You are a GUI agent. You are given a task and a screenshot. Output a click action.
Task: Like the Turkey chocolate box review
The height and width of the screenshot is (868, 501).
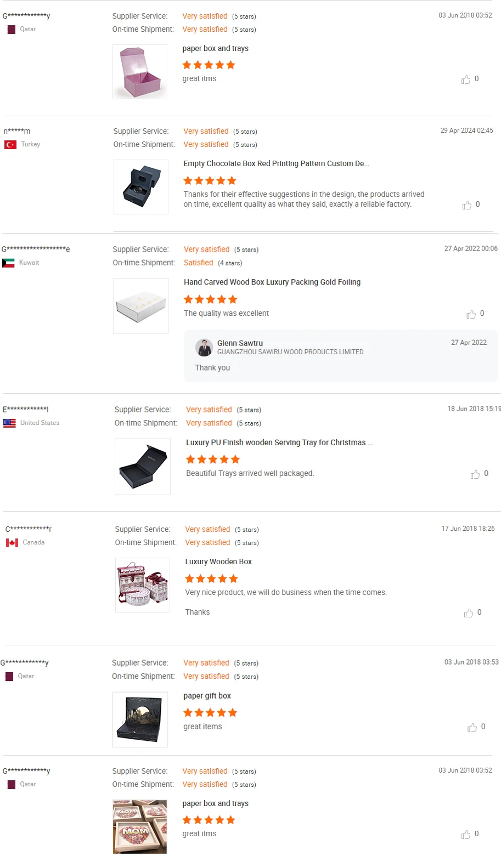467,205
